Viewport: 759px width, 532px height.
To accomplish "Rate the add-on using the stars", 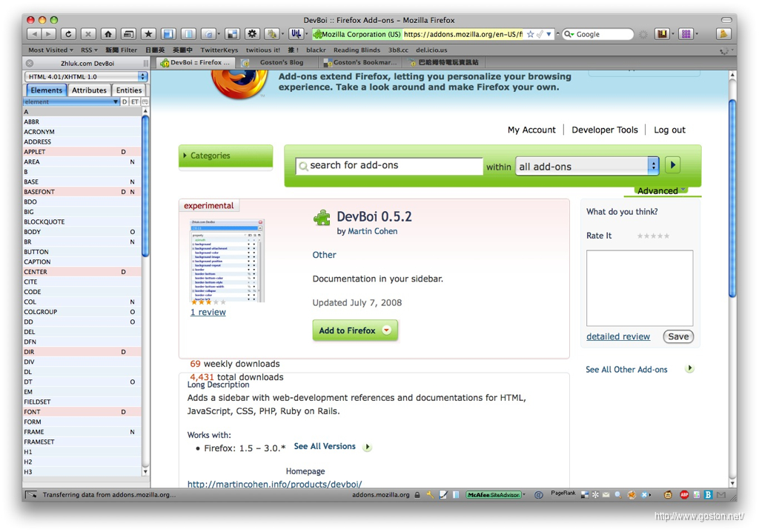I will click(x=653, y=236).
